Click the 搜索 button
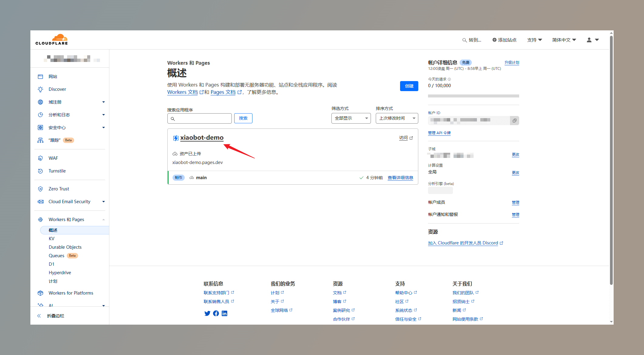 [243, 118]
